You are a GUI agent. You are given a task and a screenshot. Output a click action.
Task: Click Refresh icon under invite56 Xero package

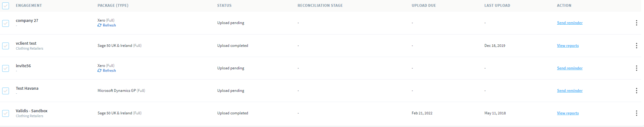tap(99, 71)
